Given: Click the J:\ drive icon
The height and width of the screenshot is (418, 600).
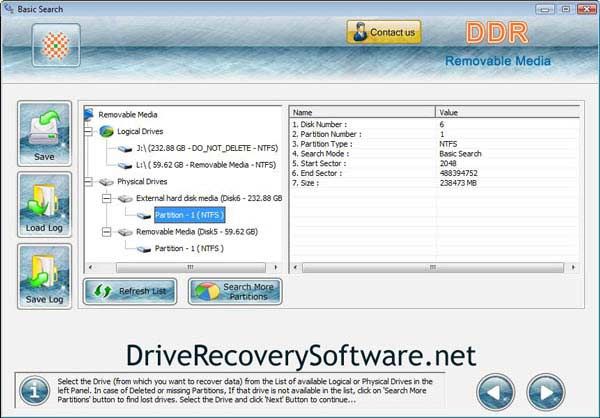Looking at the screenshot, I should click(125, 149).
